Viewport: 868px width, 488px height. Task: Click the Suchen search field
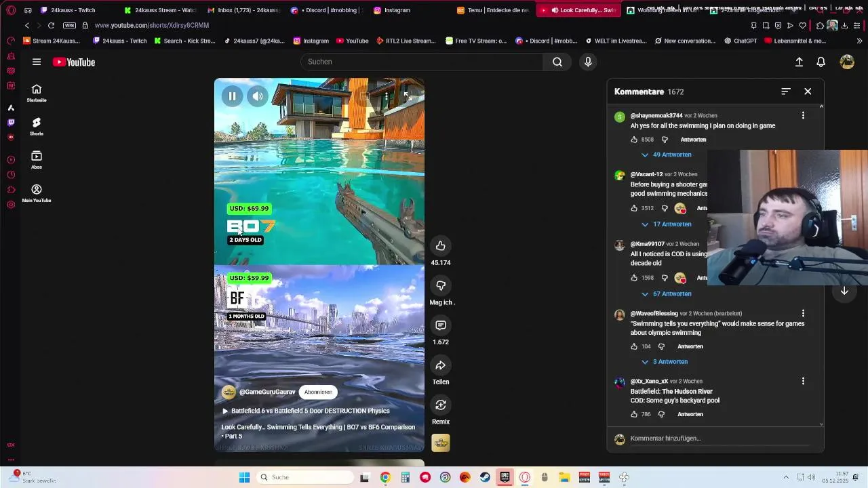[x=421, y=62]
